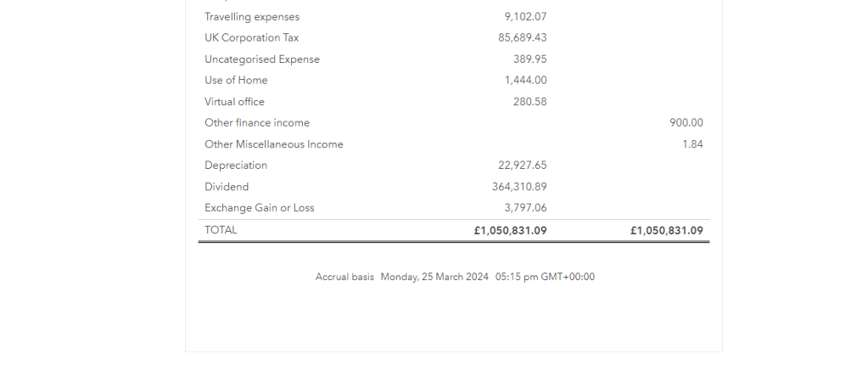Image resolution: width=868 pixels, height=371 pixels.
Task: Click the UK Corporation Tax account name
Action: pyautogui.click(x=251, y=37)
